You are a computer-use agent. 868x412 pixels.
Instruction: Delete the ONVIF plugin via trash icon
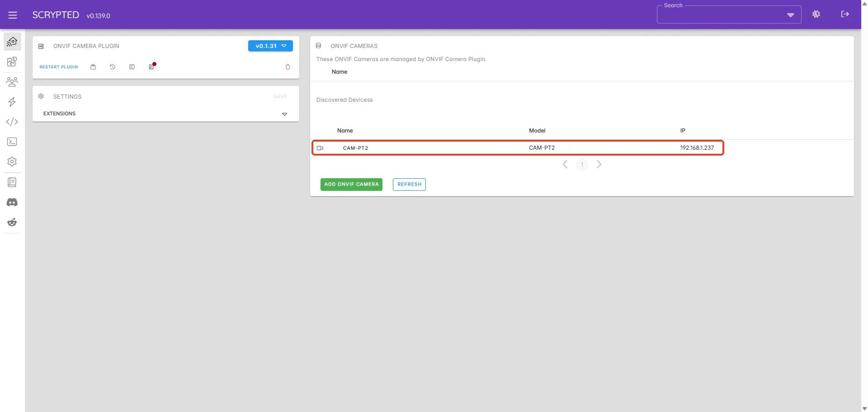tap(288, 67)
